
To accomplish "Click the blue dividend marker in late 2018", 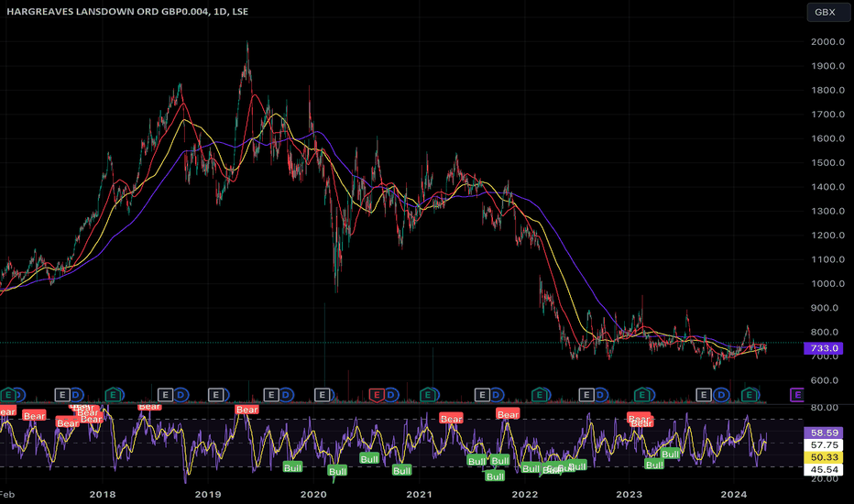I will coord(181,394).
